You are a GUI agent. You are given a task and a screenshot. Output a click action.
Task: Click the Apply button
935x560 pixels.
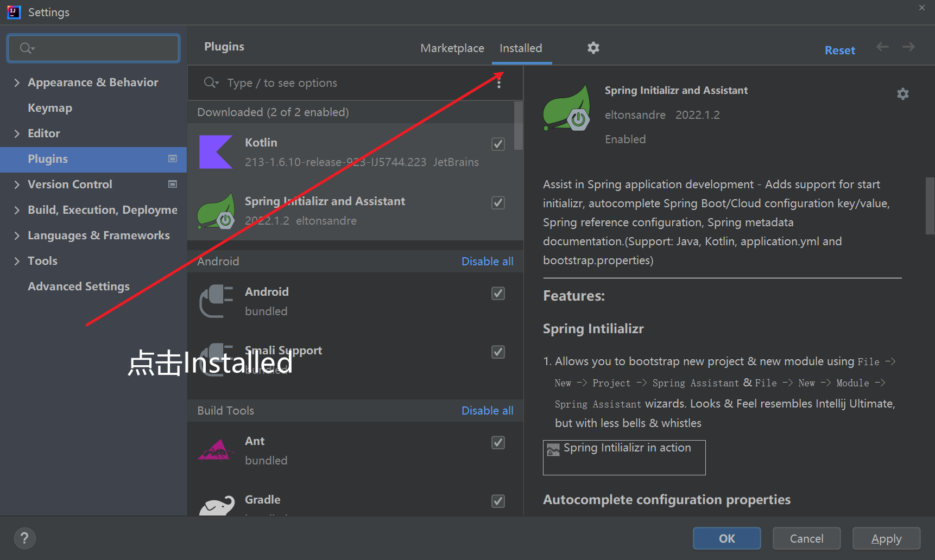pos(886,538)
